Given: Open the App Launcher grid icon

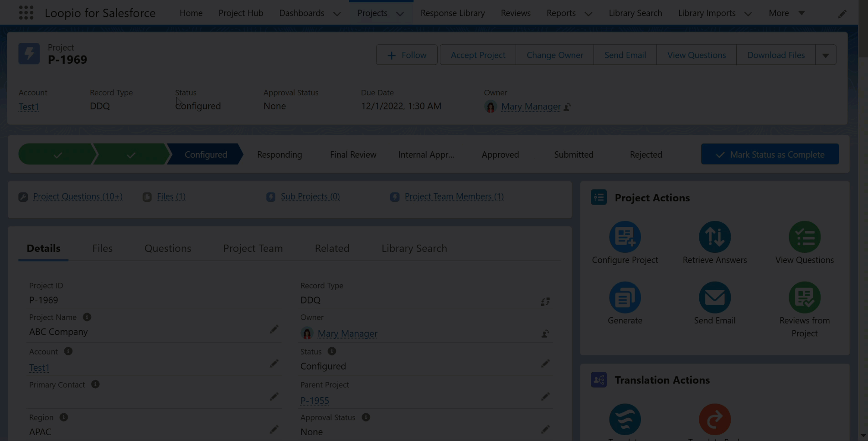Looking at the screenshot, I should (26, 13).
